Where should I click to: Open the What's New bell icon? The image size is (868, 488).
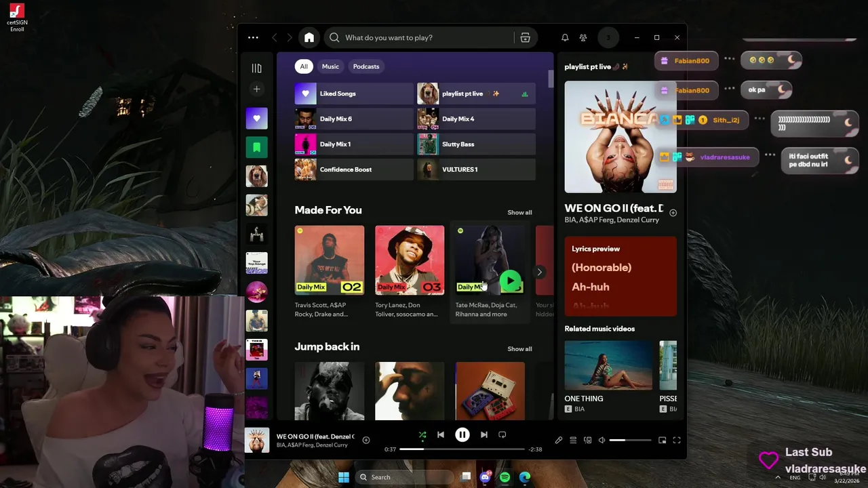(565, 38)
